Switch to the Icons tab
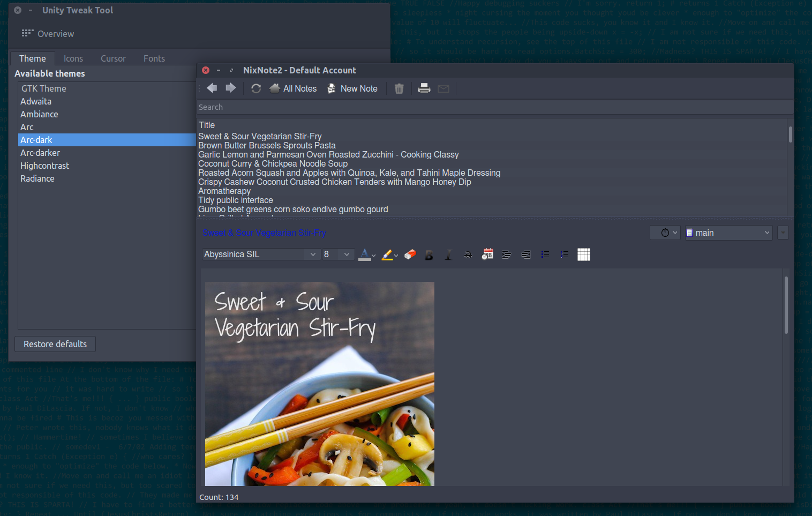Image resolution: width=812 pixels, height=516 pixels. [x=73, y=58]
